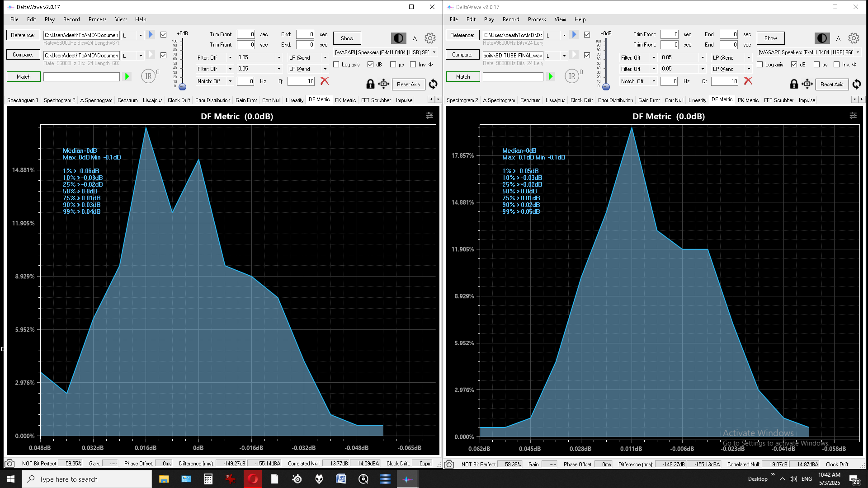Toggle dark/light contrast icon in right window
Viewport: 868px width, 488px height.
[822, 38]
